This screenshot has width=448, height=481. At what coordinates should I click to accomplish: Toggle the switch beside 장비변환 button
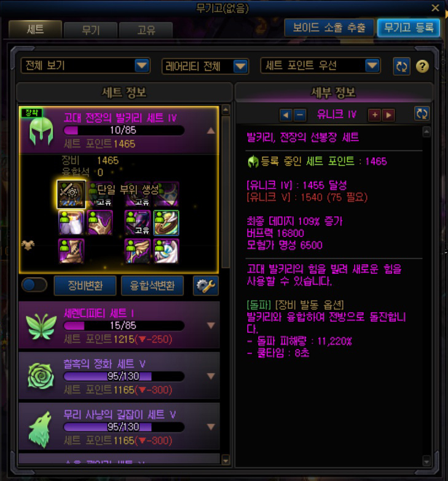(34, 285)
